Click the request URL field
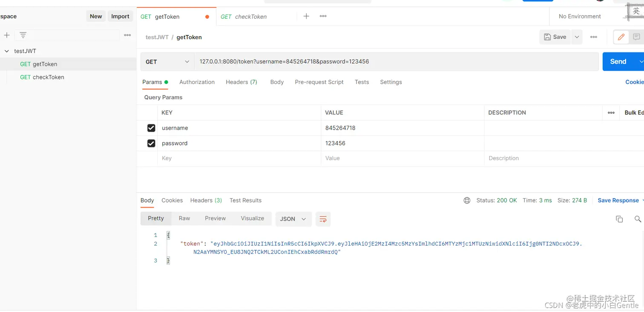 pos(396,62)
